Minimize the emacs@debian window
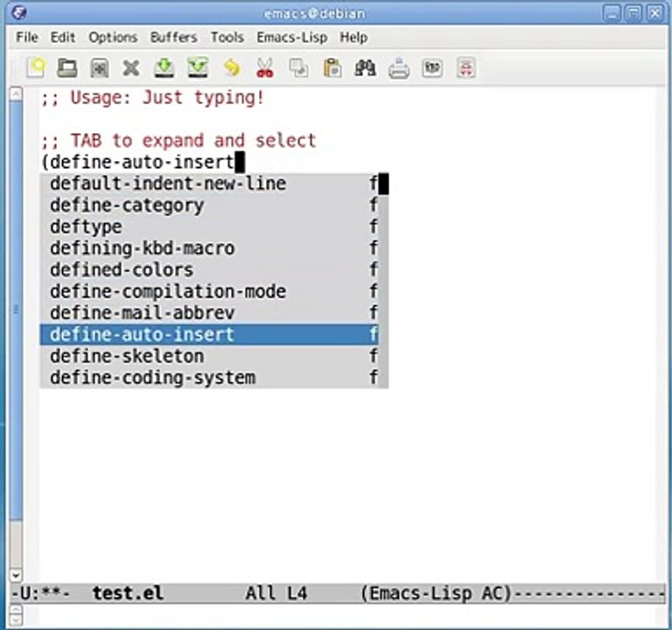 pyautogui.click(x=612, y=13)
